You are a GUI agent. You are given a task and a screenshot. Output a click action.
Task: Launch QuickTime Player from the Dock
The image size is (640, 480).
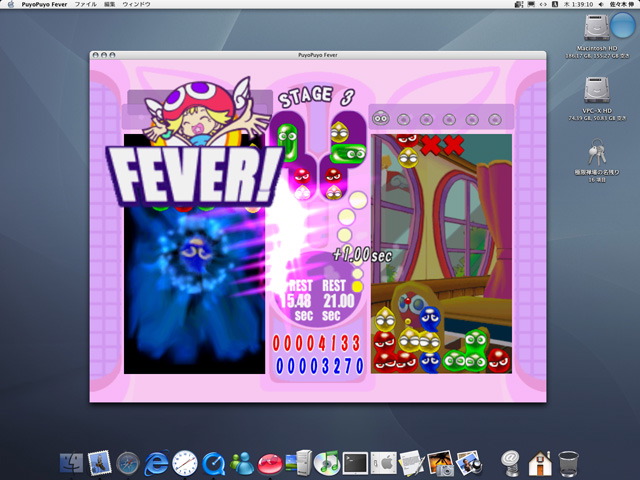[213, 464]
